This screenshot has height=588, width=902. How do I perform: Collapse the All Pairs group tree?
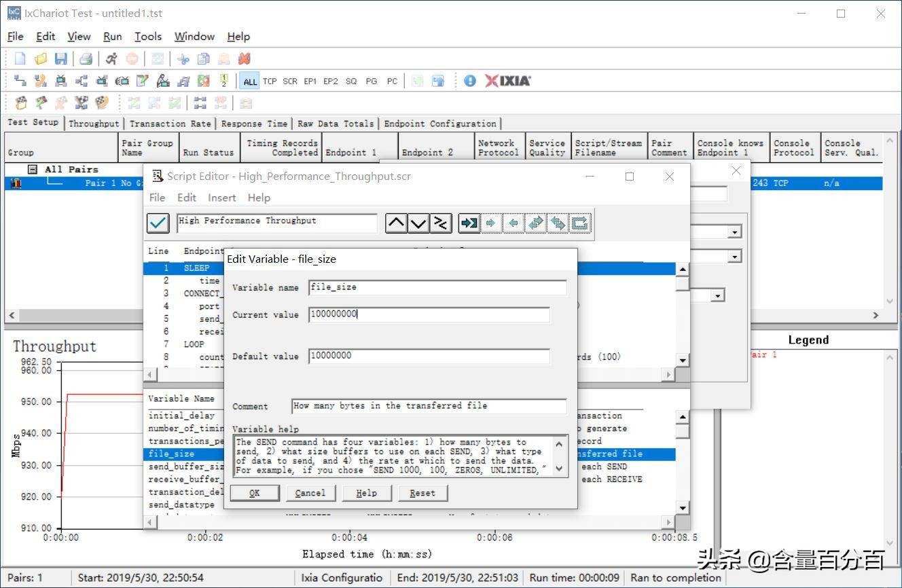click(x=32, y=170)
